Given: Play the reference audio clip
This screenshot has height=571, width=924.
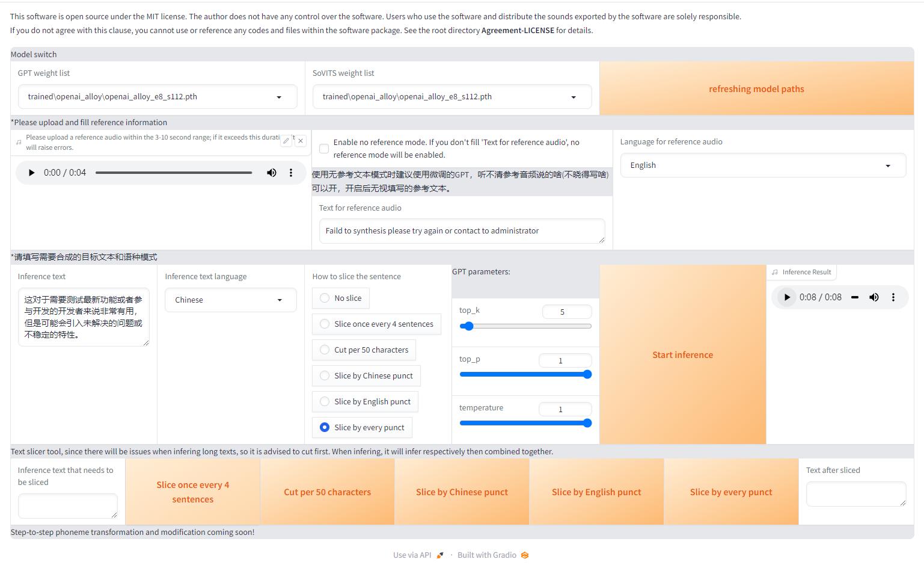Looking at the screenshot, I should (31, 173).
